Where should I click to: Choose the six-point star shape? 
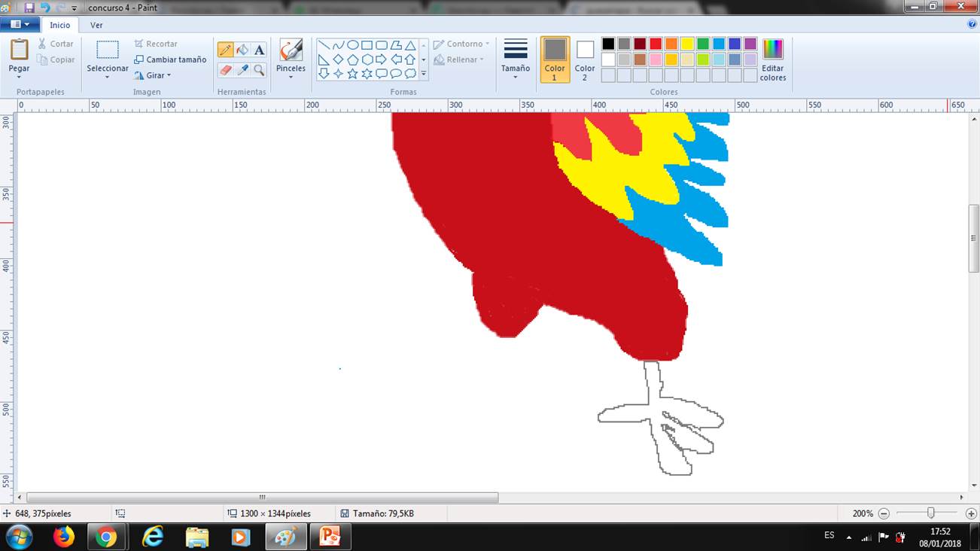click(x=367, y=74)
